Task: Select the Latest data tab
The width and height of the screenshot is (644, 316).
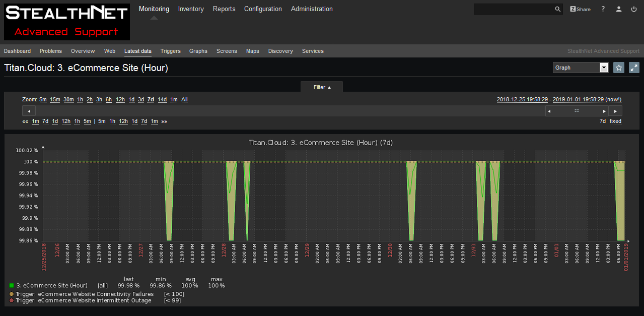Action: coord(138,51)
